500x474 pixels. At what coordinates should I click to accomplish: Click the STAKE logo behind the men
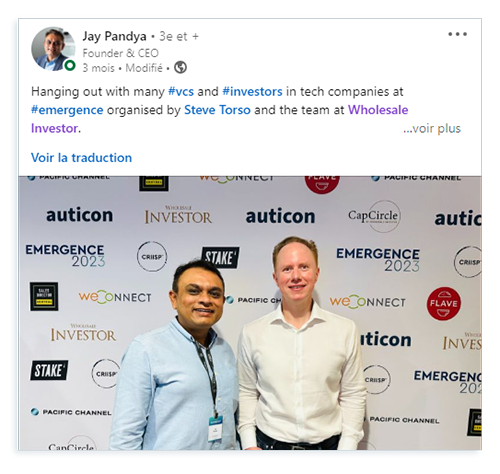pos(221,257)
